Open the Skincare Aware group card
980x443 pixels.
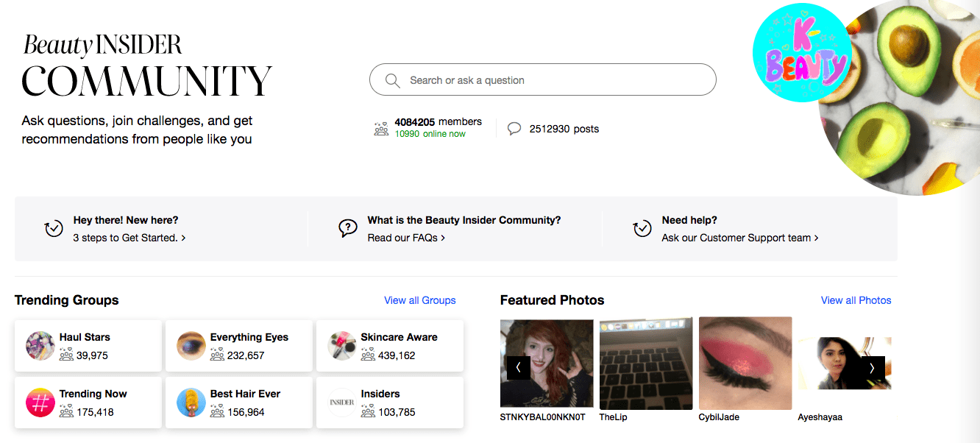click(x=390, y=346)
